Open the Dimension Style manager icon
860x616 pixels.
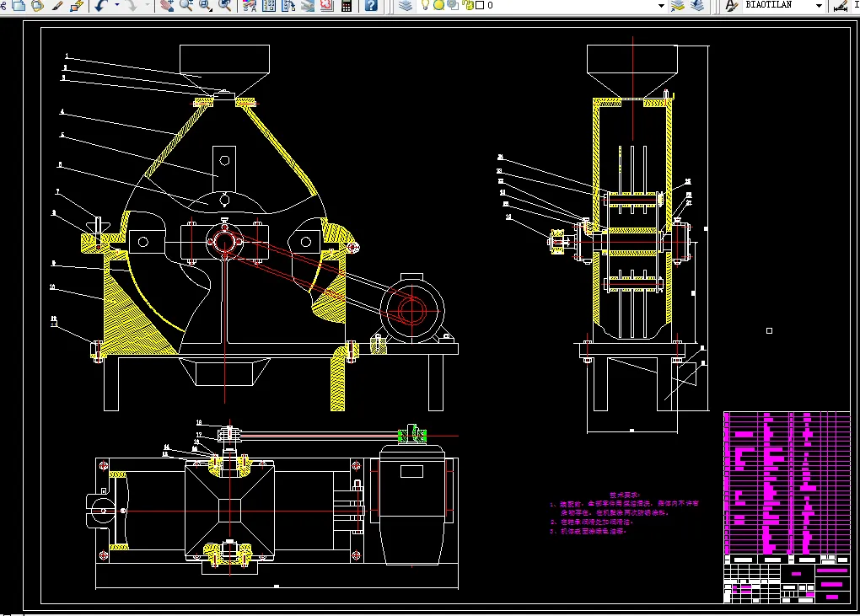(x=841, y=6)
